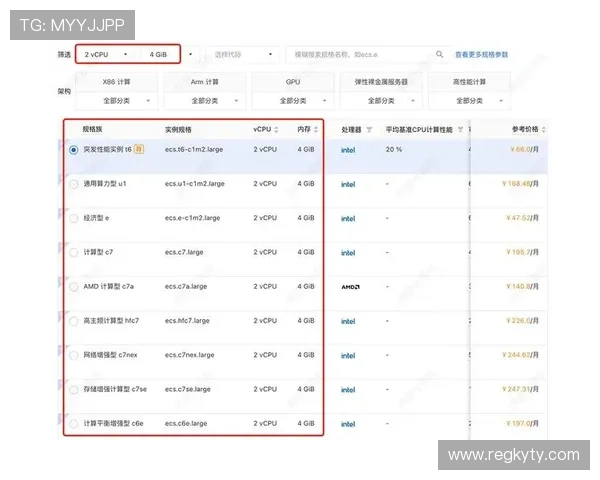600x480 pixels.
Task: Click ecs.u1-c1m2.large instance spec
Action: coord(195,184)
